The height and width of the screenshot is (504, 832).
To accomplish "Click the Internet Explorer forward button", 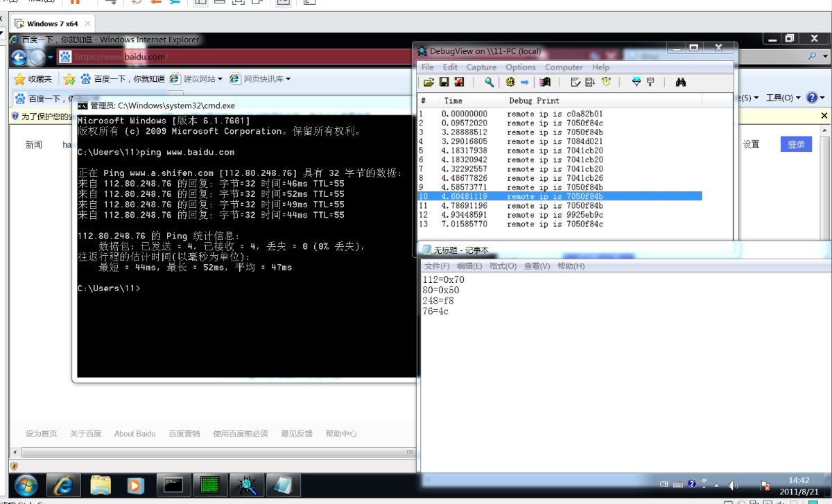I will [37, 58].
